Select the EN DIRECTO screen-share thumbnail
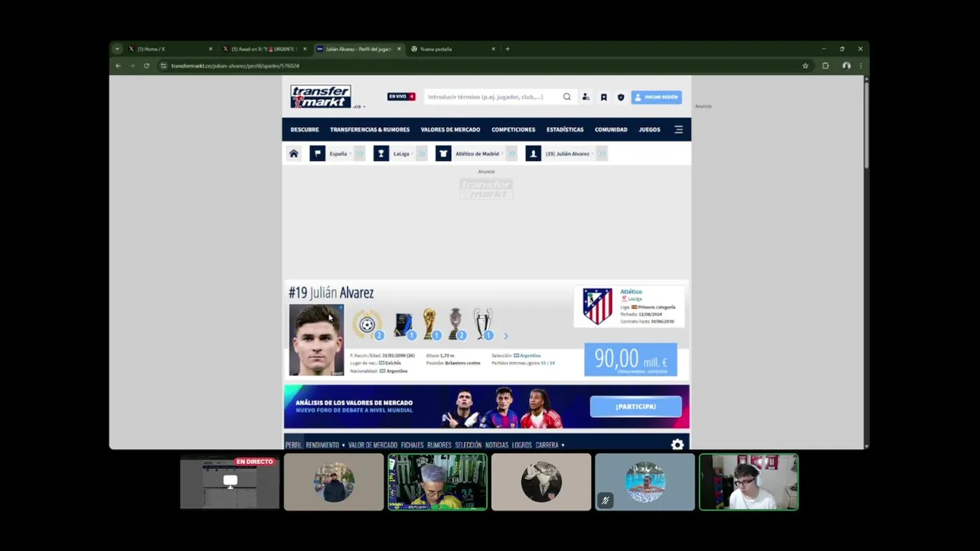This screenshot has width=980, height=551. pyautogui.click(x=230, y=482)
